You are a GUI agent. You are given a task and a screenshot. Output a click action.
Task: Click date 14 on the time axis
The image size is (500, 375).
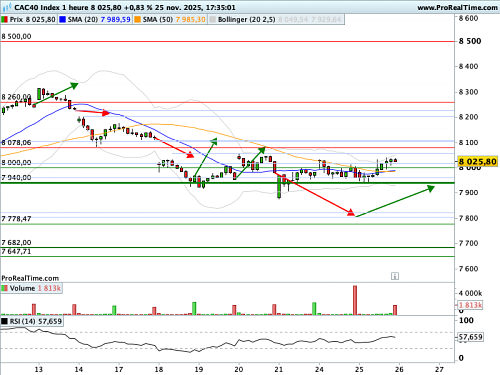point(79,369)
